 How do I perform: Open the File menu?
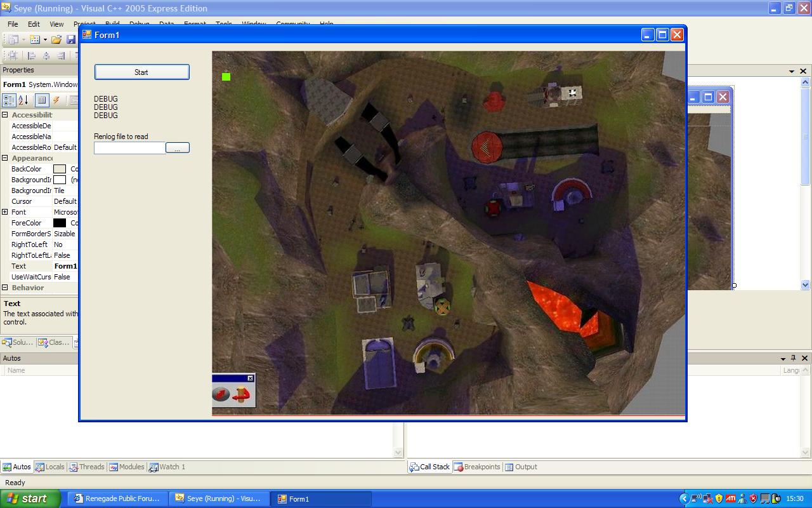(13, 24)
